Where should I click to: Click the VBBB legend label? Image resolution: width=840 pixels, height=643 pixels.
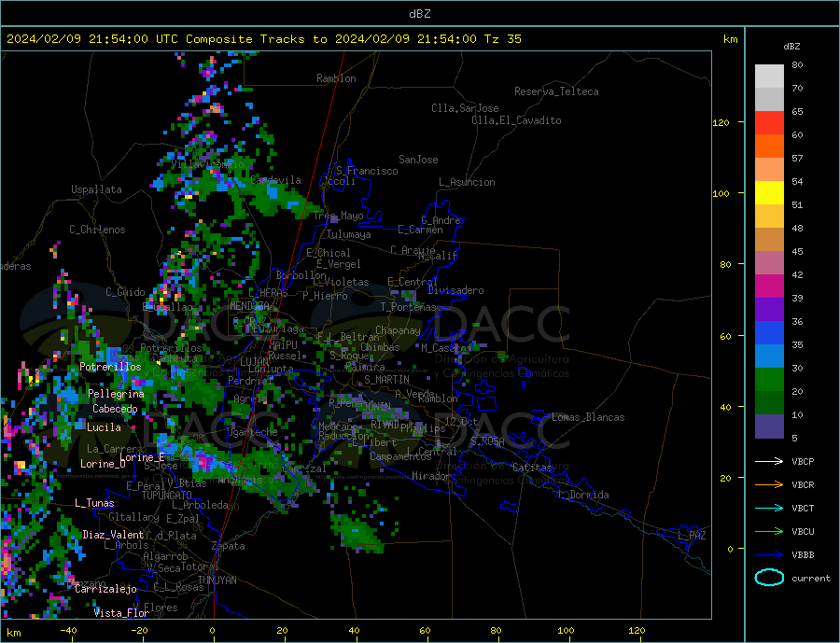click(803, 554)
